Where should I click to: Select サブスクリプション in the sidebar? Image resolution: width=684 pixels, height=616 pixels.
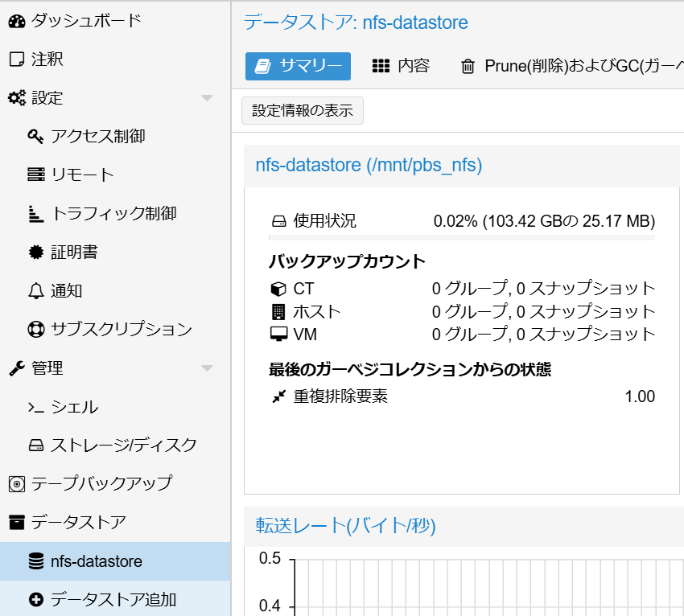[x=115, y=329]
